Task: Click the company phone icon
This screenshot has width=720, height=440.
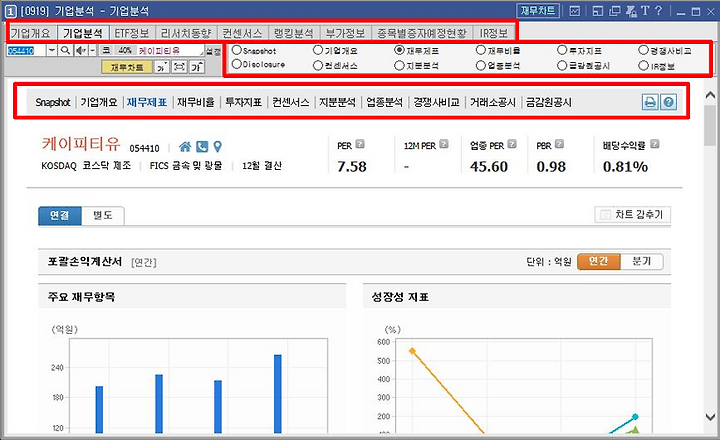Action: pyautogui.click(x=202, y=147)
